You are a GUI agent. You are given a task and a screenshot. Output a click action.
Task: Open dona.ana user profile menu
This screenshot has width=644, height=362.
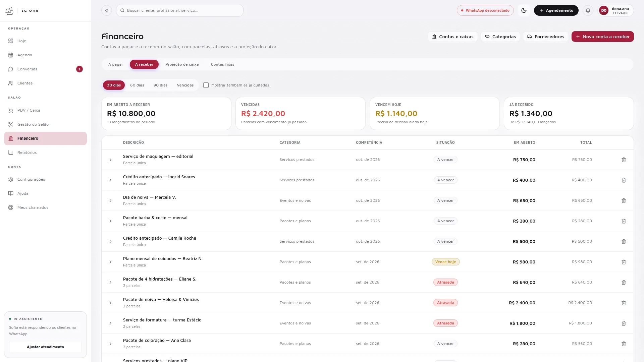615,10
